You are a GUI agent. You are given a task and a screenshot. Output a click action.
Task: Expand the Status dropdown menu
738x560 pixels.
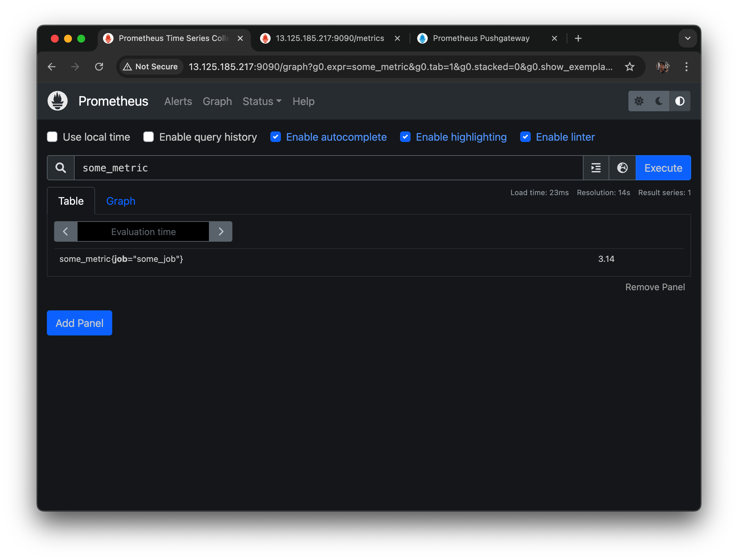262,101
